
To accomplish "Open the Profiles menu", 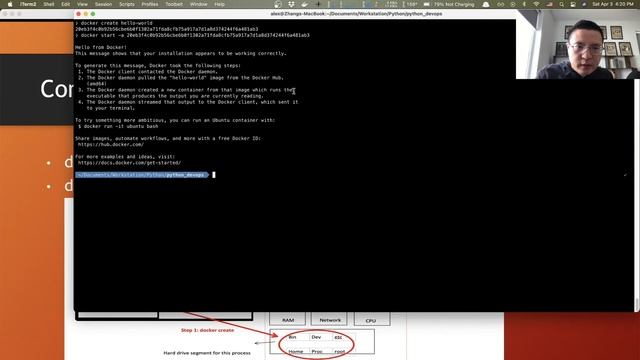I will (150, 4).
